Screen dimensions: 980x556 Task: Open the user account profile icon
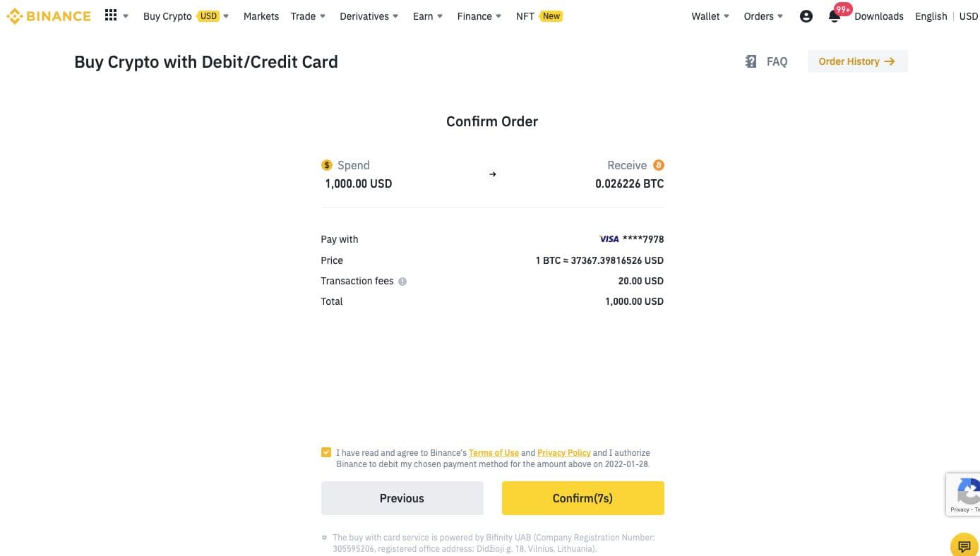[x=806, y=16]
